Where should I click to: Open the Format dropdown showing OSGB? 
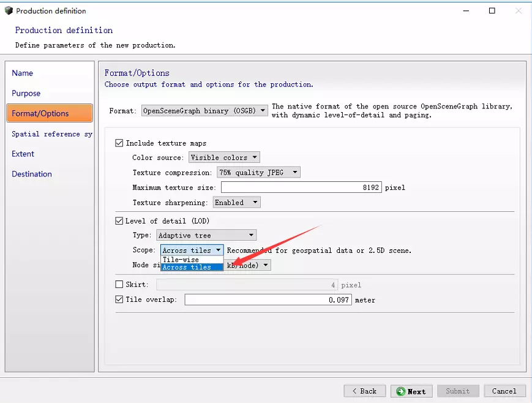click(204, 111)
